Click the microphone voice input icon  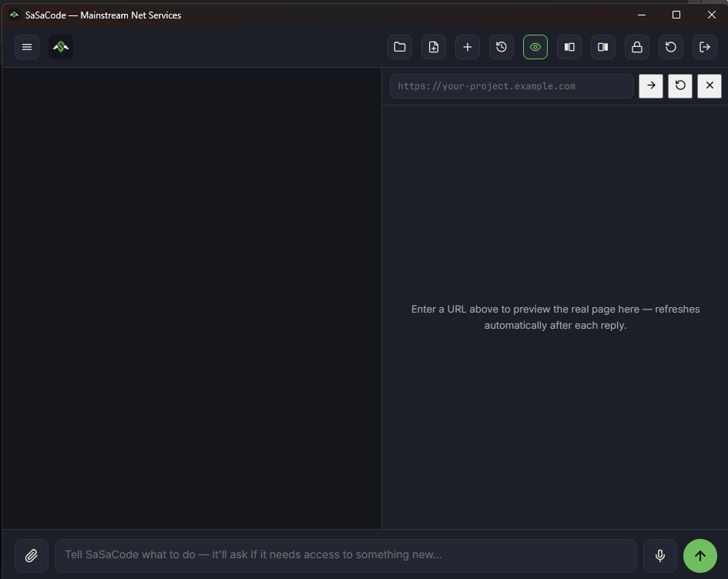point(659,555)
